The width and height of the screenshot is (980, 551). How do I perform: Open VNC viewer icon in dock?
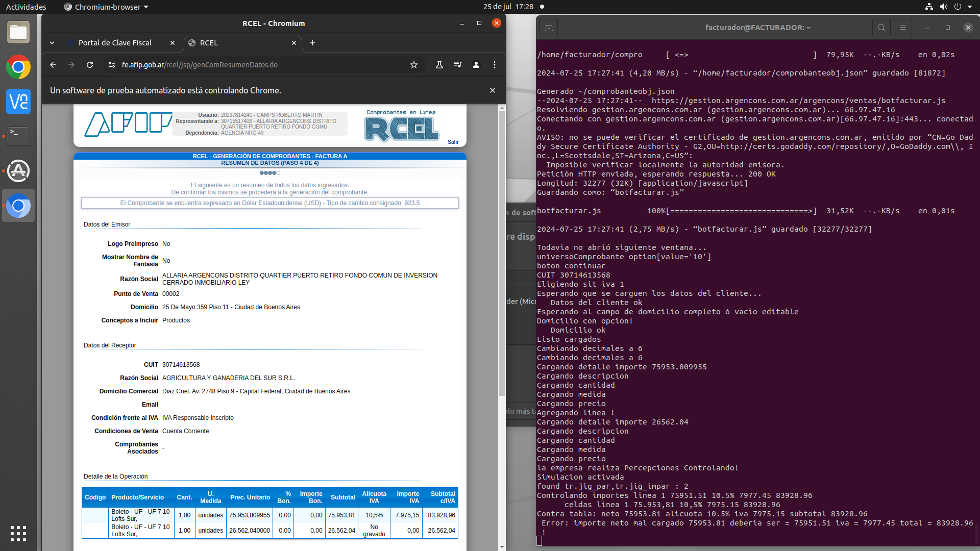click(x=18, y=102)
